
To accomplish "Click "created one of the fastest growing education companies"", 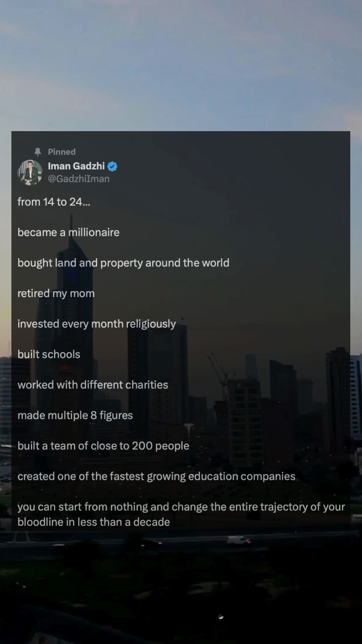I will pyautogui.click(x=157, y=477).
